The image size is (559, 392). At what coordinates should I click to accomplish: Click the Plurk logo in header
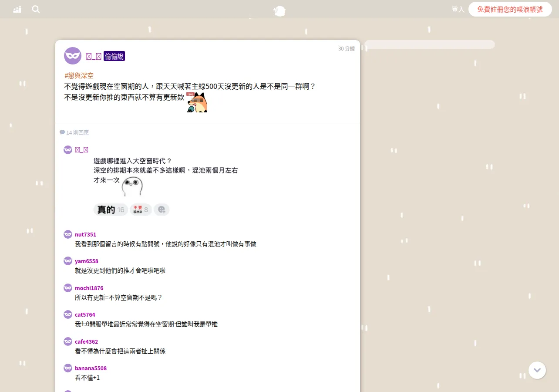point(279,11)
